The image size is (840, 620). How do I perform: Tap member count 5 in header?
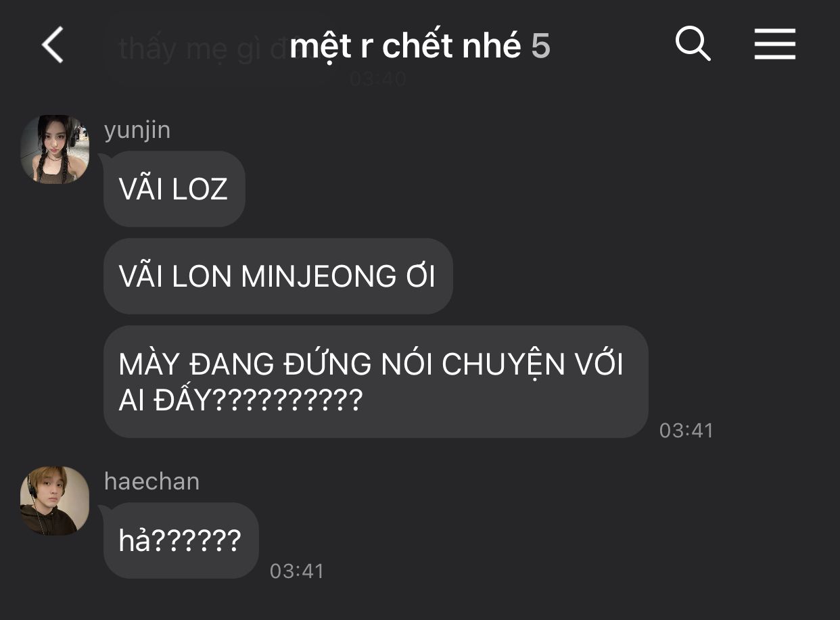(540, 46)
